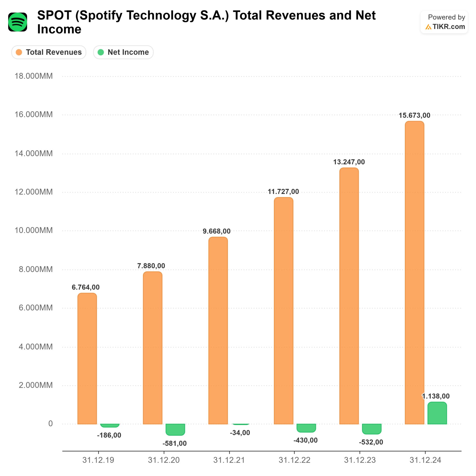Click the 9.668,00 revenue bar
Viewport: 476px width, 476px height.
pyautogui.click(x=218, y=331)
